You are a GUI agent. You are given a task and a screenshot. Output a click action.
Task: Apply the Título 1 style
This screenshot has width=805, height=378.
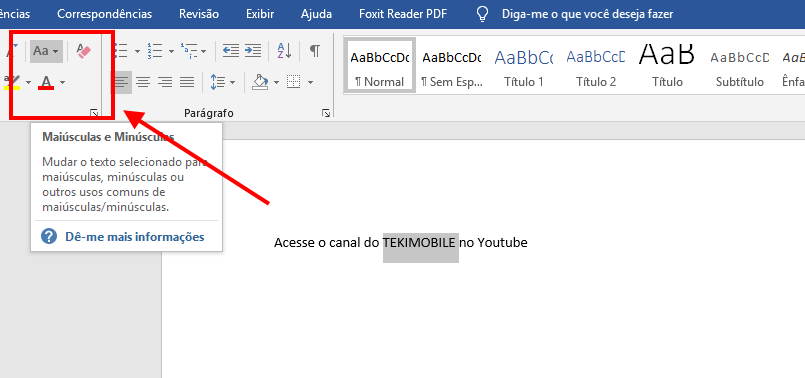pyautogui.click(x=524, y=65)
